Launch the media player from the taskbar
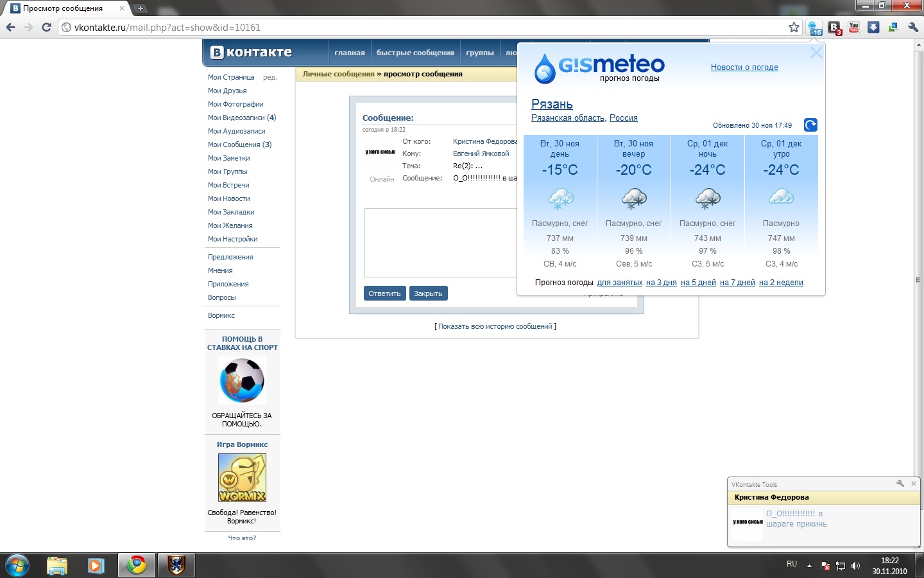924x578 pixels. click(x=96, y=566)
